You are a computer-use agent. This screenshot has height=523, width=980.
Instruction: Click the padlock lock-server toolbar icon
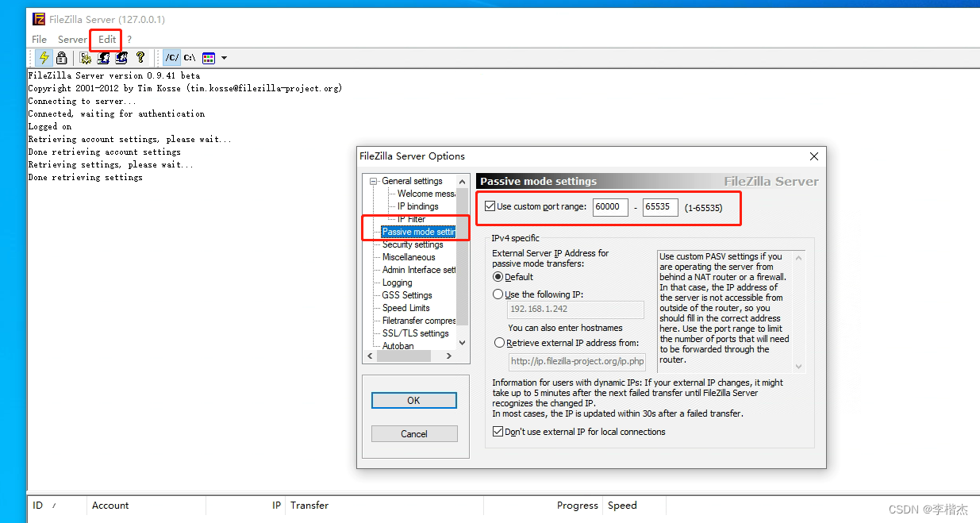coord(61,58)
